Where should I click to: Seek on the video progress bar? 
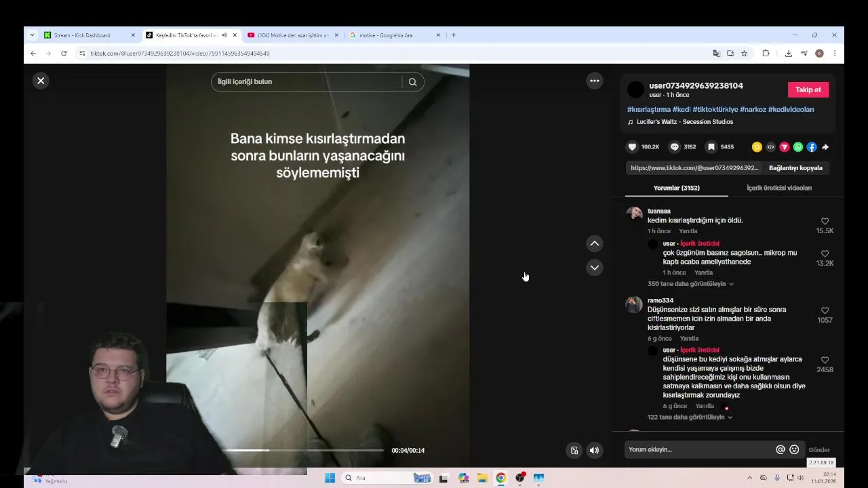click(x=303, y=450)
